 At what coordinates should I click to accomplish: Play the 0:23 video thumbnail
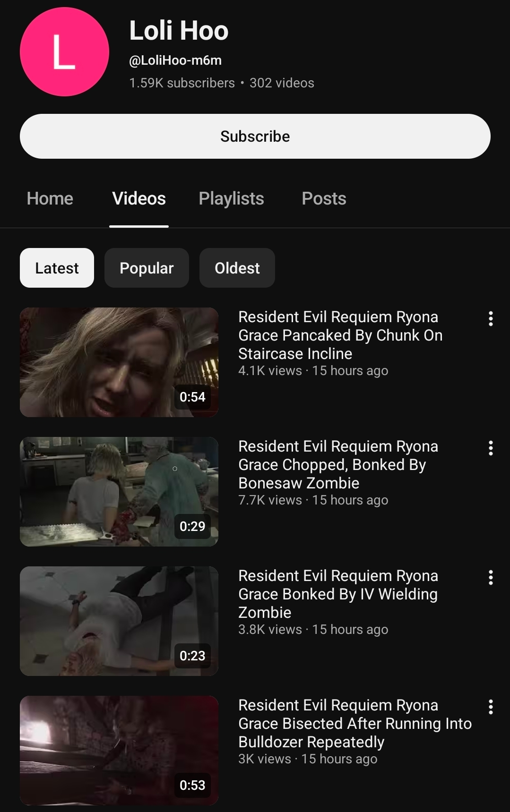pyautogui.click(x=119, y=621)
